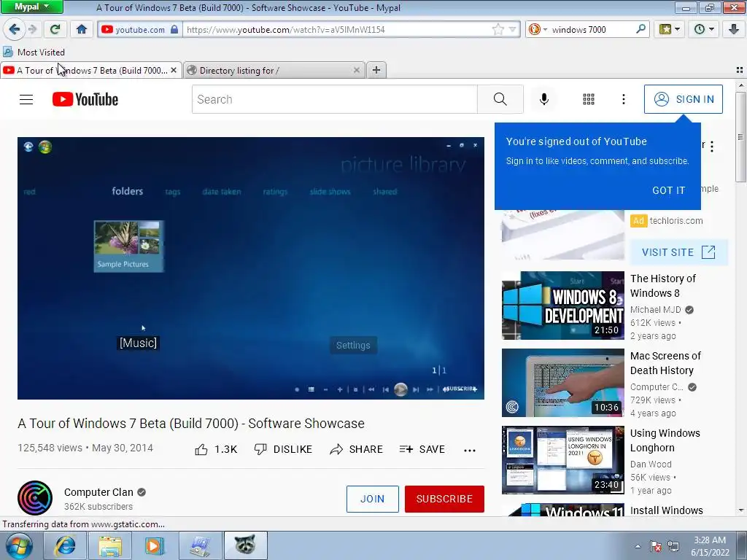Show hidden system tray icons arrow
The height and width of the screenshot is (560, 747).
point(638,546)
